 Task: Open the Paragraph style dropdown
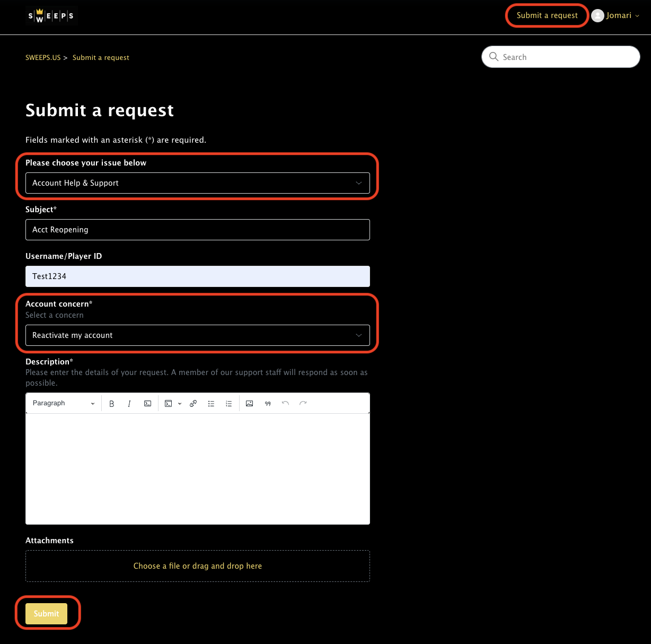click(63, 403)
